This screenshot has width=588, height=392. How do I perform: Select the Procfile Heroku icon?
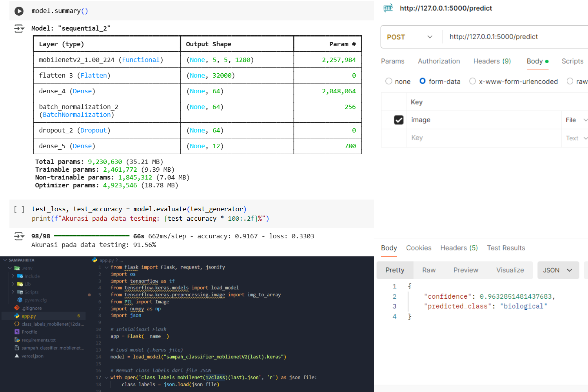coord(16,332)
